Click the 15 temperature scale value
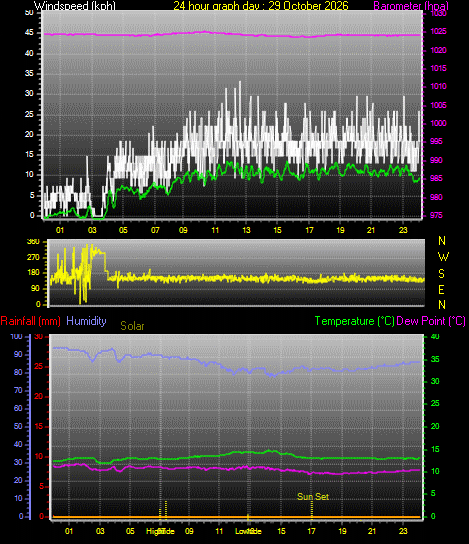 435,449
